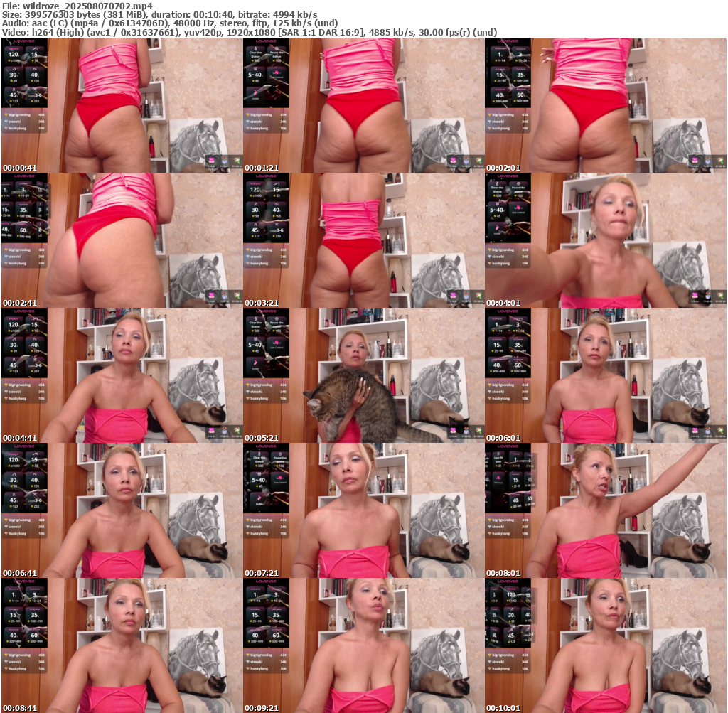Open the frame timestamped 00:06:41
Screen dimensions: 728x713
[x=122, y=510]
